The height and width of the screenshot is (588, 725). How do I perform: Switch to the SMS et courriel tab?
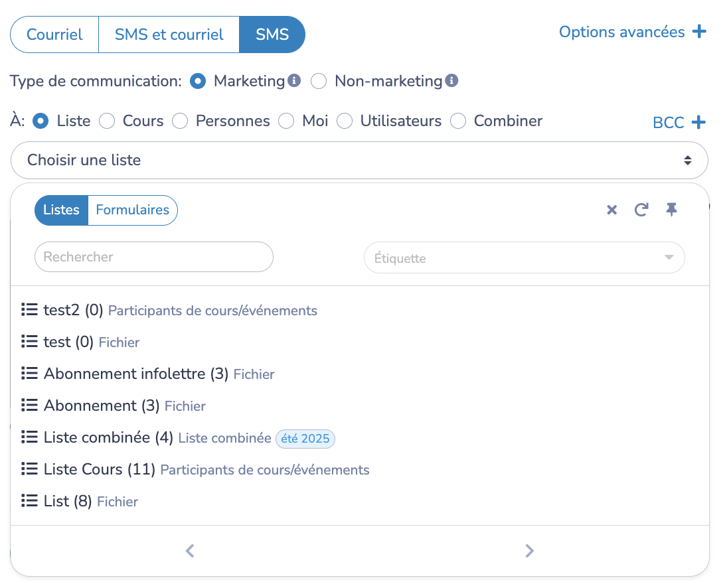[169, 35]
